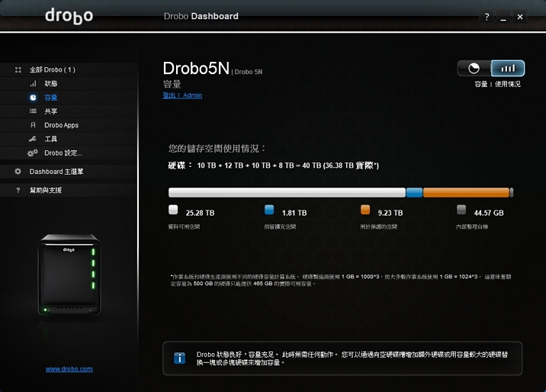Click the 登出: Admin logout link

(x=182, y=95)
